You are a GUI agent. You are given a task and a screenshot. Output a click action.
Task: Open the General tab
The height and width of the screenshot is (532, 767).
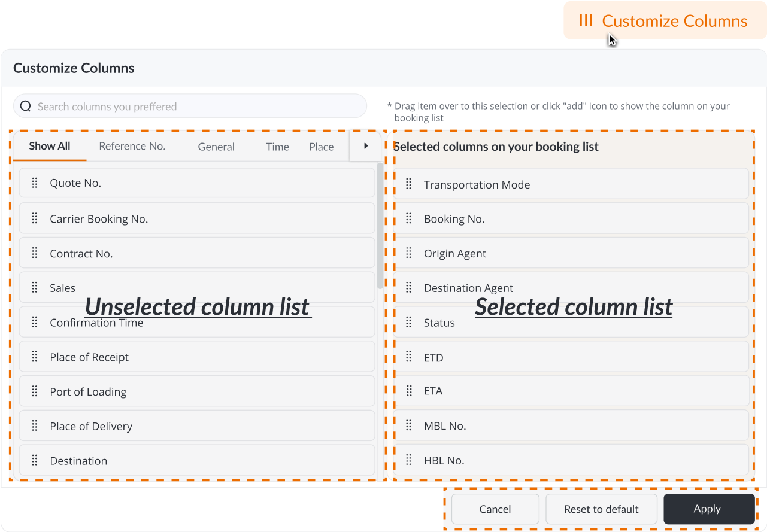click(x=216, y=147)
